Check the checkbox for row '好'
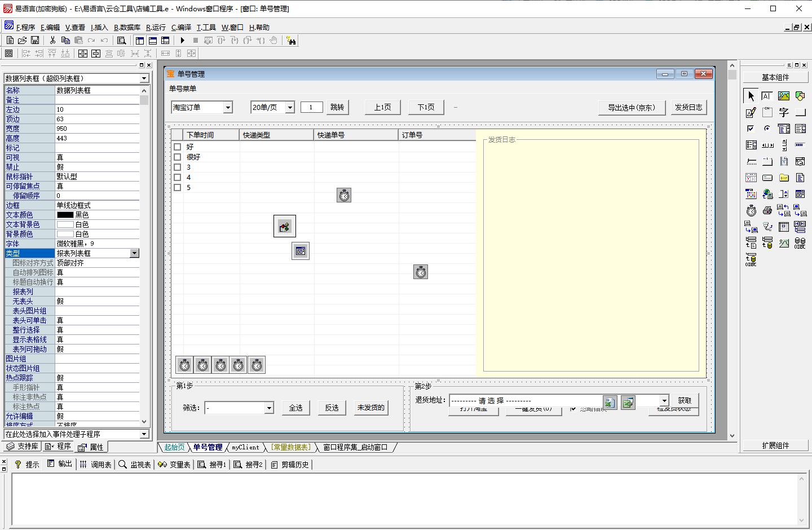The width and height of the screenshot is (812, 530). pyautogui.click(x=178, y=147)
